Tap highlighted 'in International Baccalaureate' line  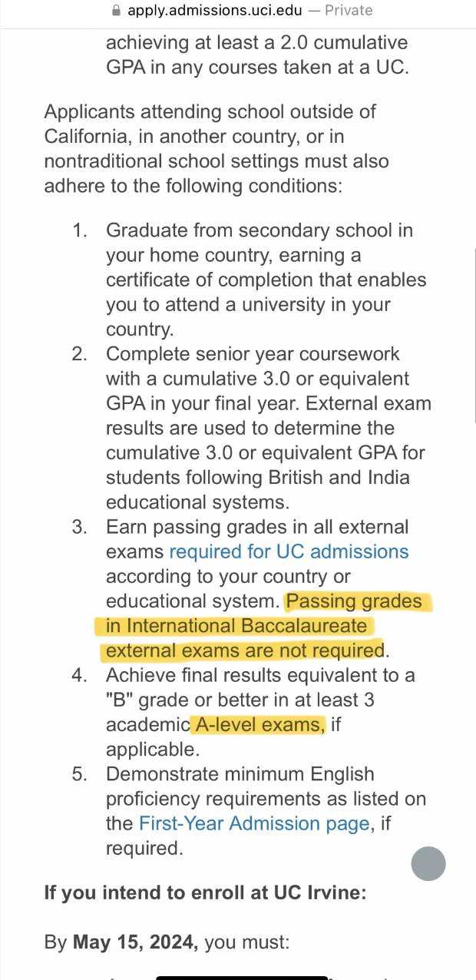click(236, 626)
